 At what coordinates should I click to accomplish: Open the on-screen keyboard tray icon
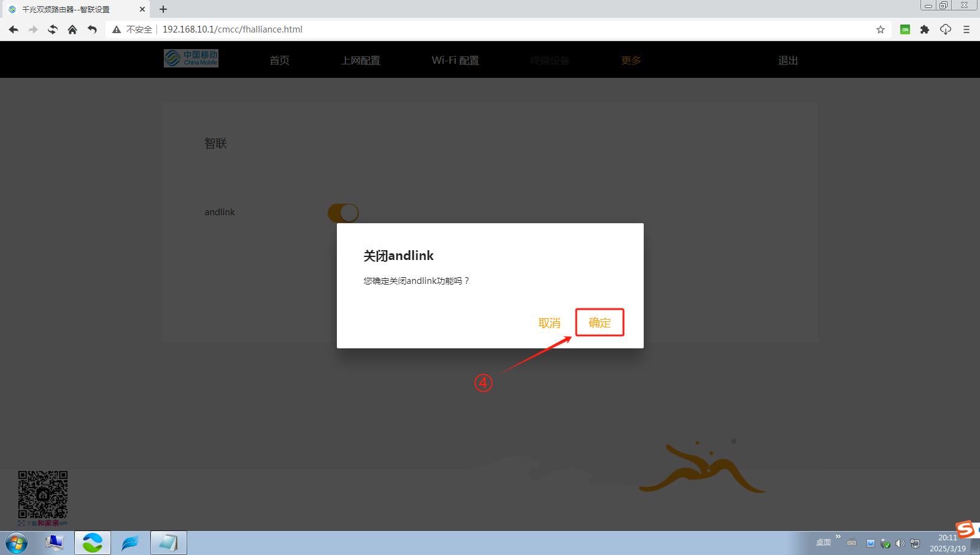tap(852, 542)
